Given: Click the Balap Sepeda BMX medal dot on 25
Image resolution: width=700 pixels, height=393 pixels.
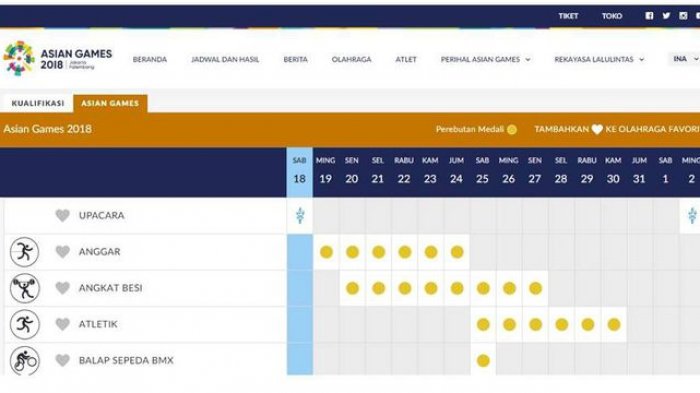Looking at the screenshot, I should pyautogui.click(x=483, y=360).
